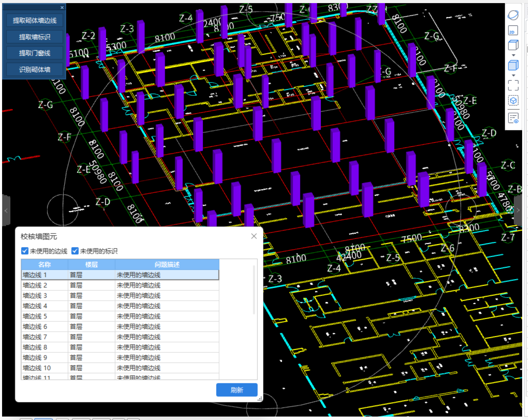Click the 刷新 refresh button
Image resolution: width=528 pixels, height=420 pixels.
[237, 390]
